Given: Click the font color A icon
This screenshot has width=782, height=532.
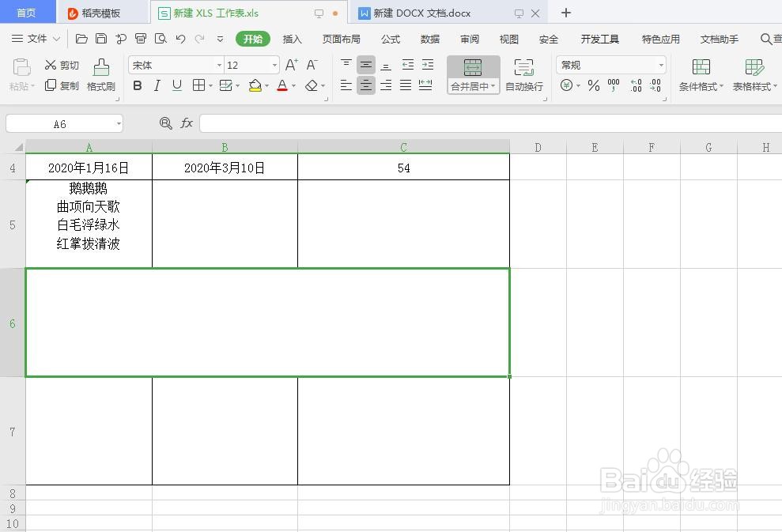Looking at the screenshot, I should pyautogui.click(x=282, y=85).
